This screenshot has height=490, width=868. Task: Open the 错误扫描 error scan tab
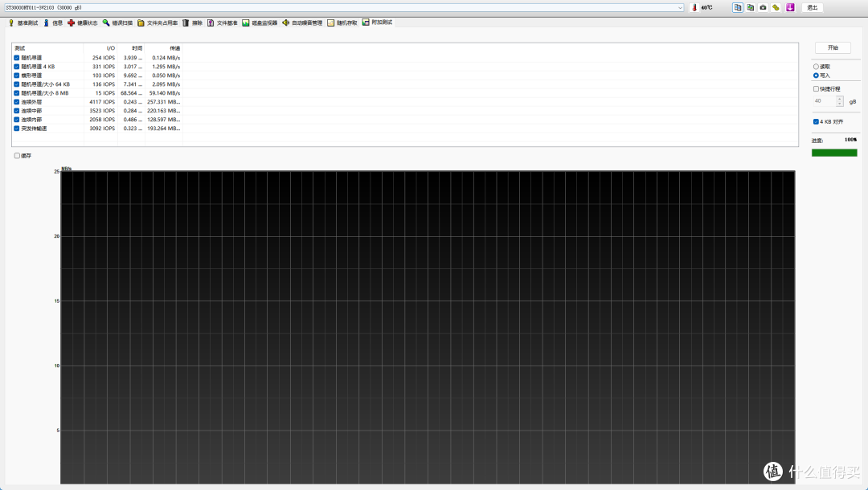[x=117, y=22]
